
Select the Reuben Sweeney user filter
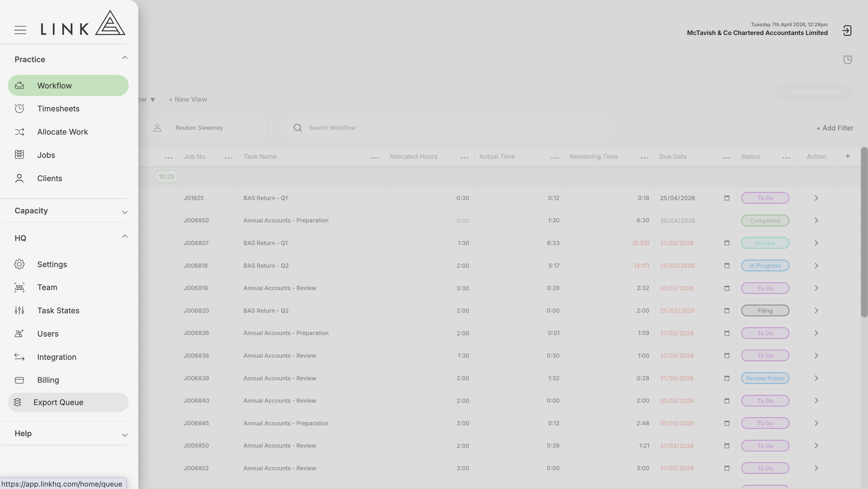click(206, 128)
